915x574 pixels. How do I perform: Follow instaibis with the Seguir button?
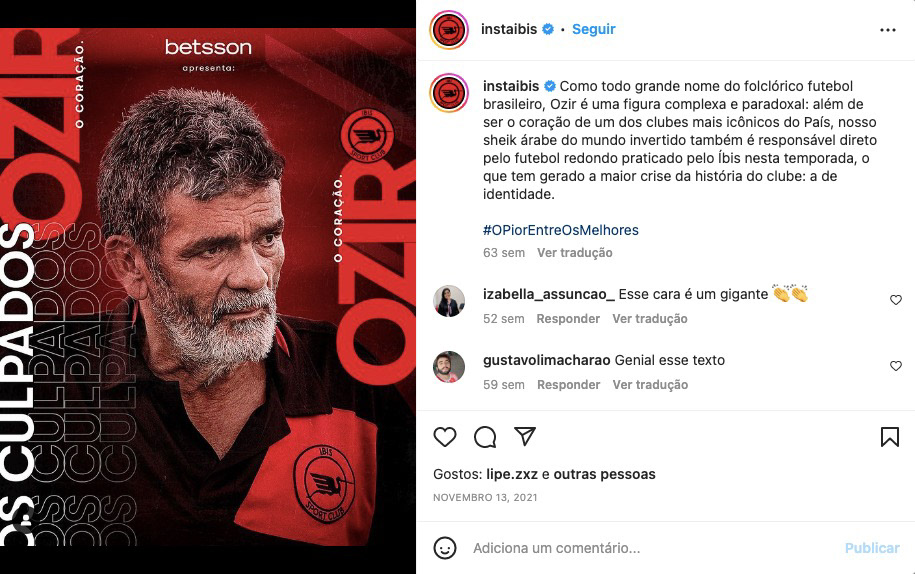[593, 29]
